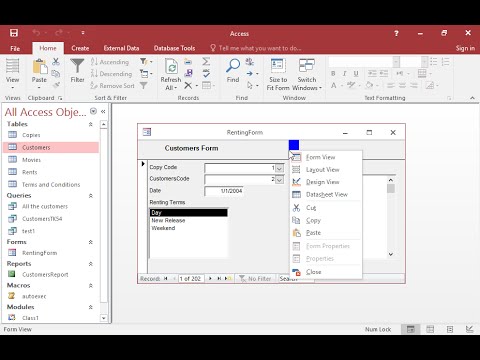Image resolution: width=480 pixels, height=360 pixels.
Task: Open the Customers table in navigation pane
Action: [51, 147]
